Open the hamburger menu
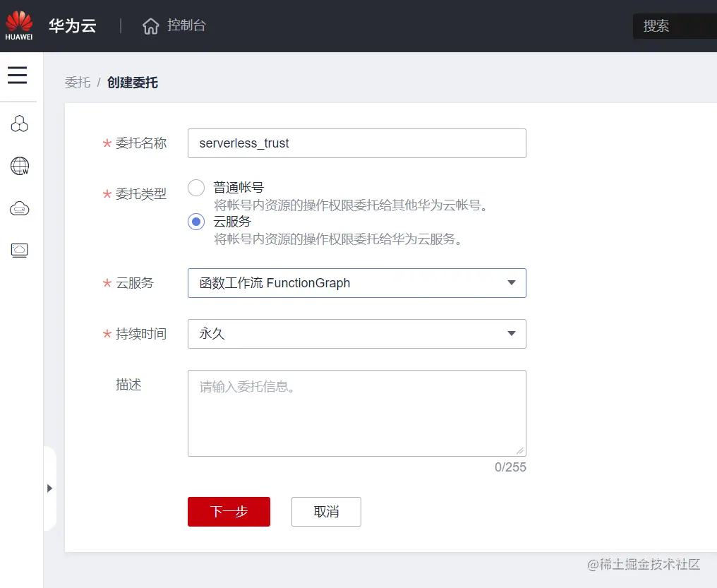 coord(18,75)
